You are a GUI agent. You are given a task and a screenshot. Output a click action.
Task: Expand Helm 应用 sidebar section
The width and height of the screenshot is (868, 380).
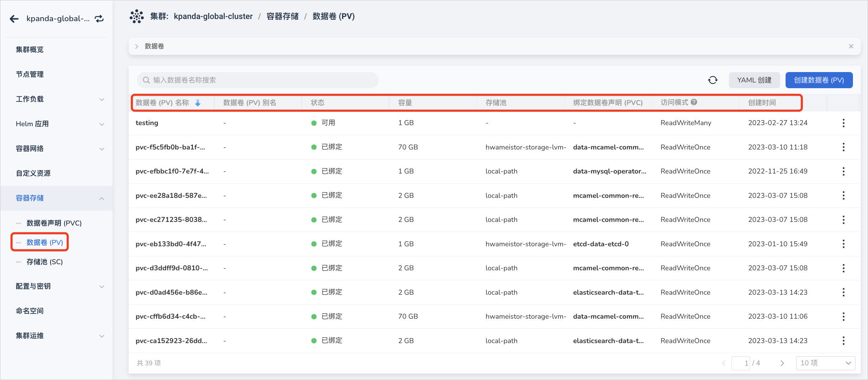tap(102, 124)
